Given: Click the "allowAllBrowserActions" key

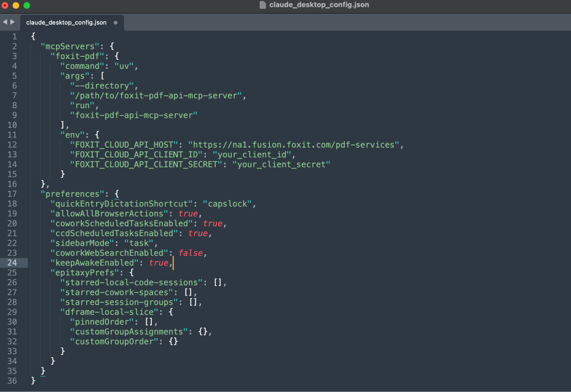Looking at the screenshot, I should point(109,214).
